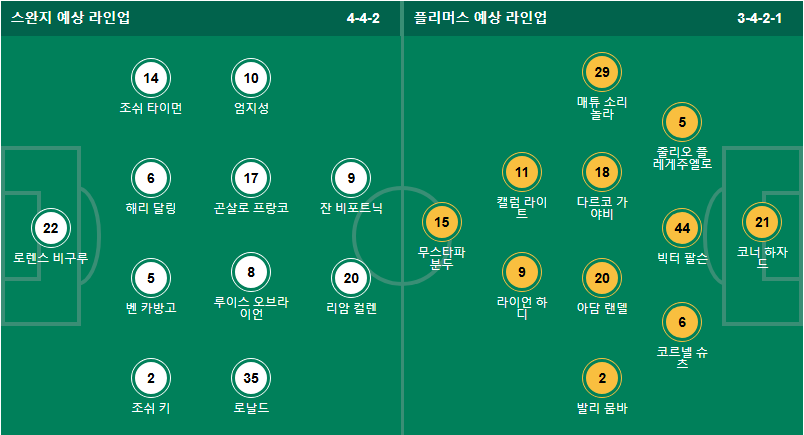Click Plymouth number 2 발리 뭄바 circle
Viewport: 804px width, 435px height.
coord(602,378)
